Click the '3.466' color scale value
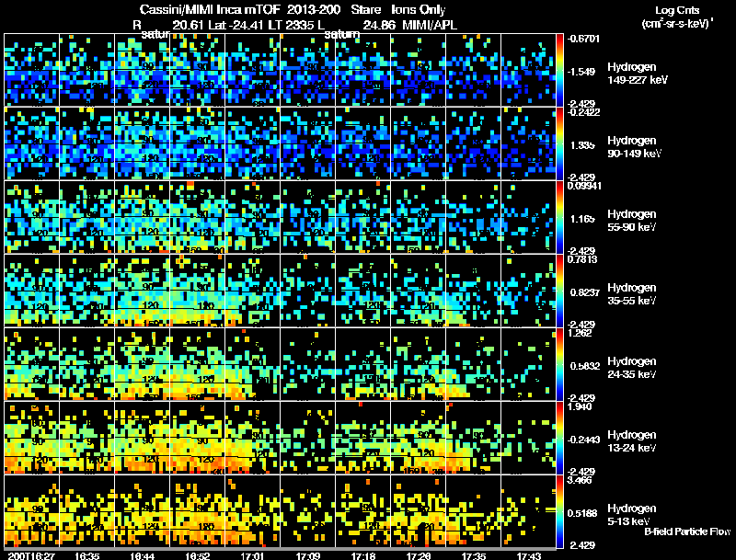Image resolution: width=736 pixels, height=560 pixels. pos(581,480)
